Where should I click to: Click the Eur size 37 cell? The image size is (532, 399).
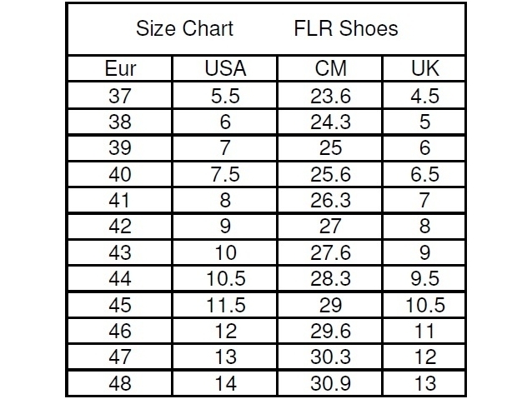pyautogui.click(x=120, y=96)
